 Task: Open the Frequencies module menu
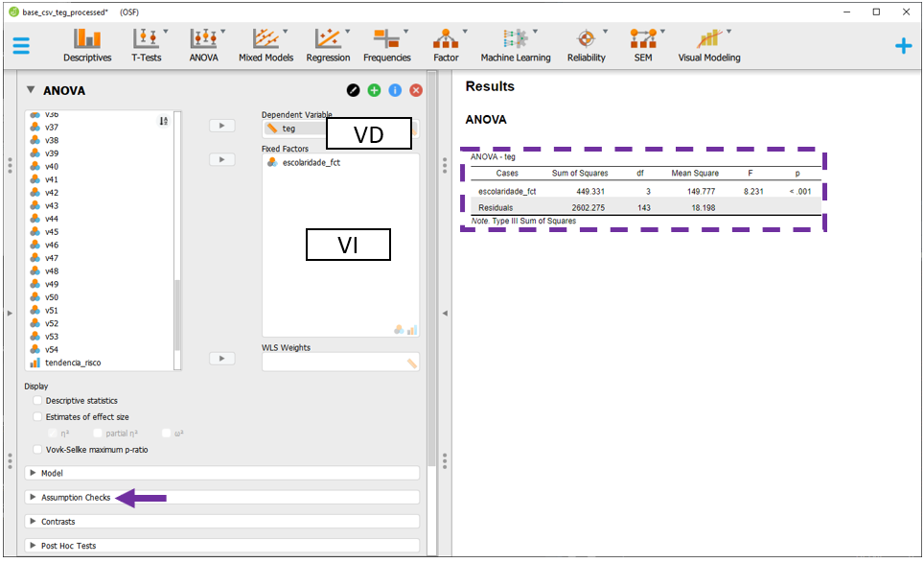click(x=386, y=45)
